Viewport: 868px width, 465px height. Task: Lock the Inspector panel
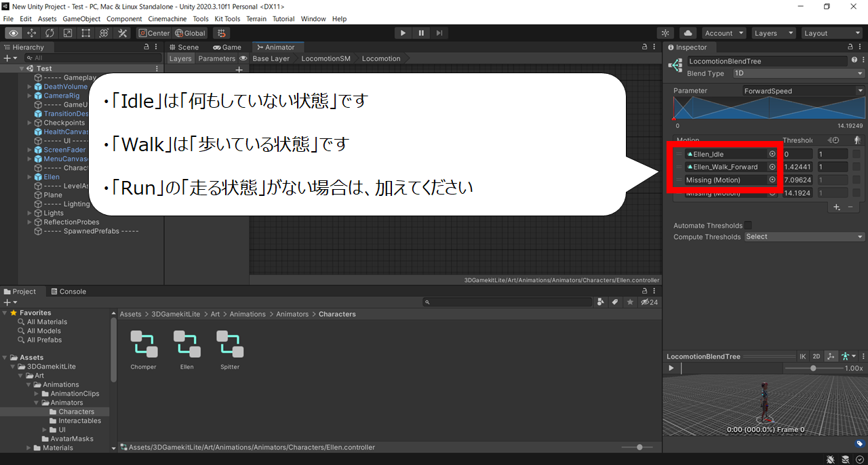pyautogui.click(x=850, y=47)
